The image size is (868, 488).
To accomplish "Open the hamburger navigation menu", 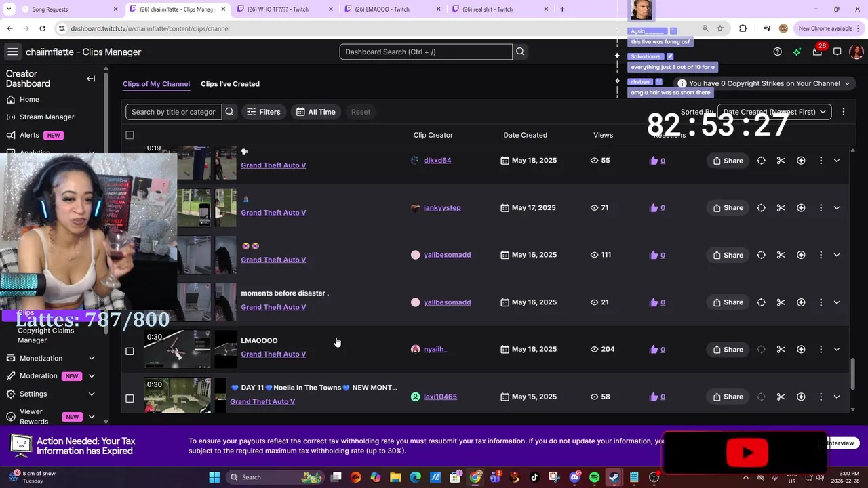I will click(x=12, y=52).
